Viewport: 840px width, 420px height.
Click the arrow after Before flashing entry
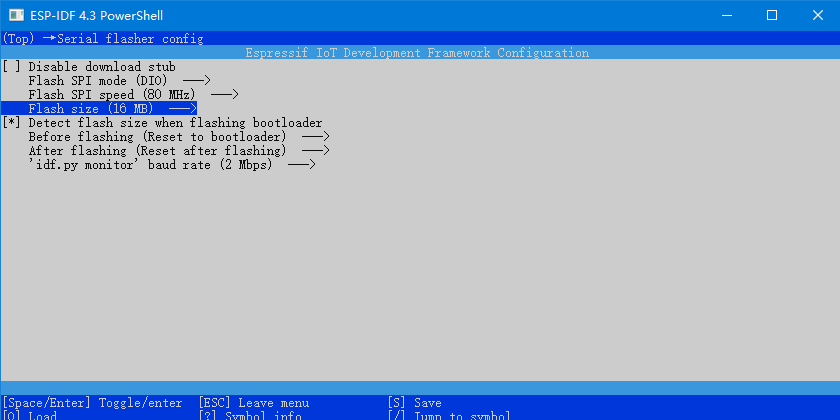(315, 137)
